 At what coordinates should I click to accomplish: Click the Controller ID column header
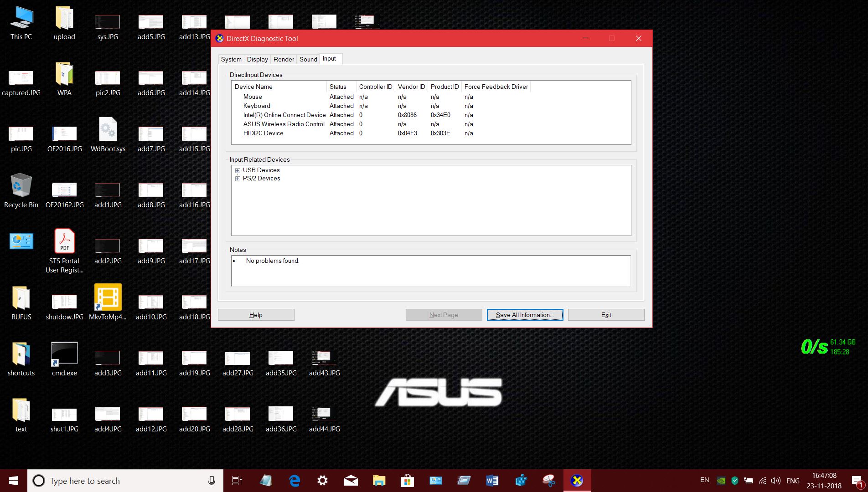pyautogui.click(x=375, y=87)
